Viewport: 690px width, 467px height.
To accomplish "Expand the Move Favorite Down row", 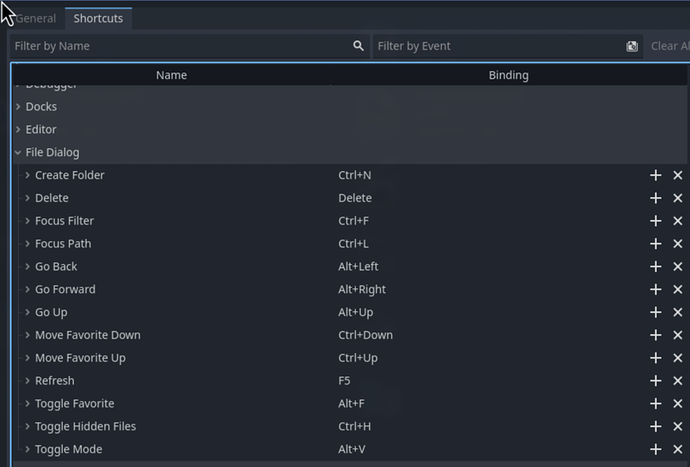I will 28,335.
